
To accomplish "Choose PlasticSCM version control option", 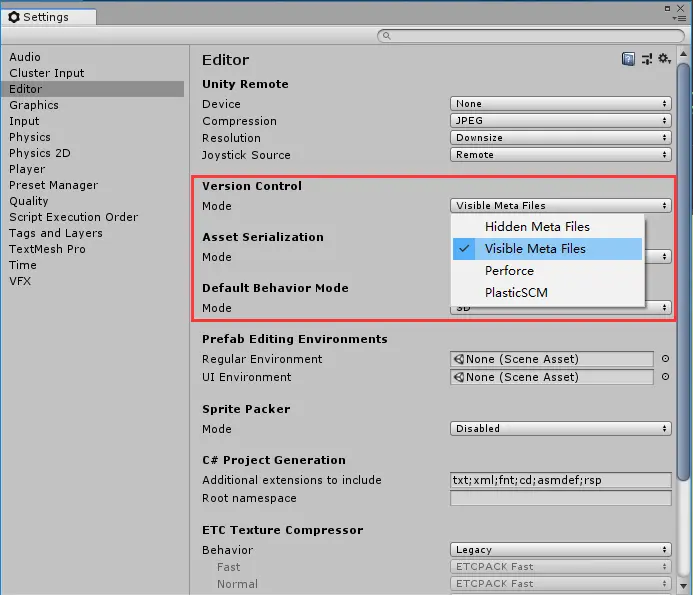I will tap(547, 293).
